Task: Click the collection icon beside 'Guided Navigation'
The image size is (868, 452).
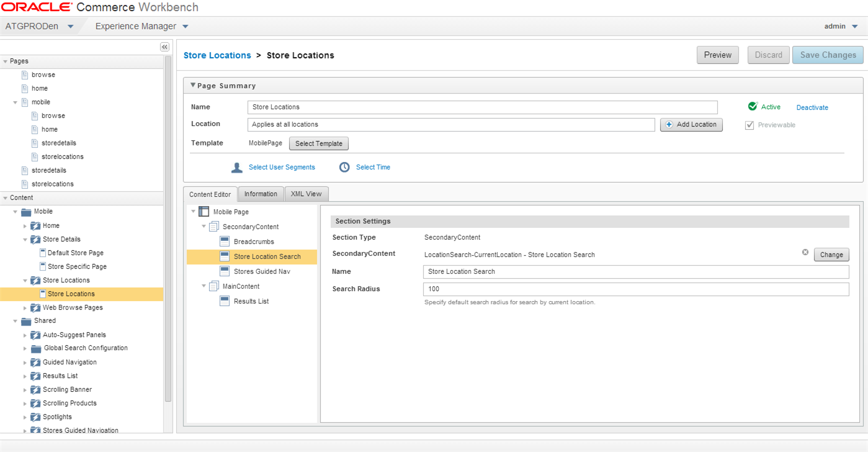Action: [x=35, y=362]
